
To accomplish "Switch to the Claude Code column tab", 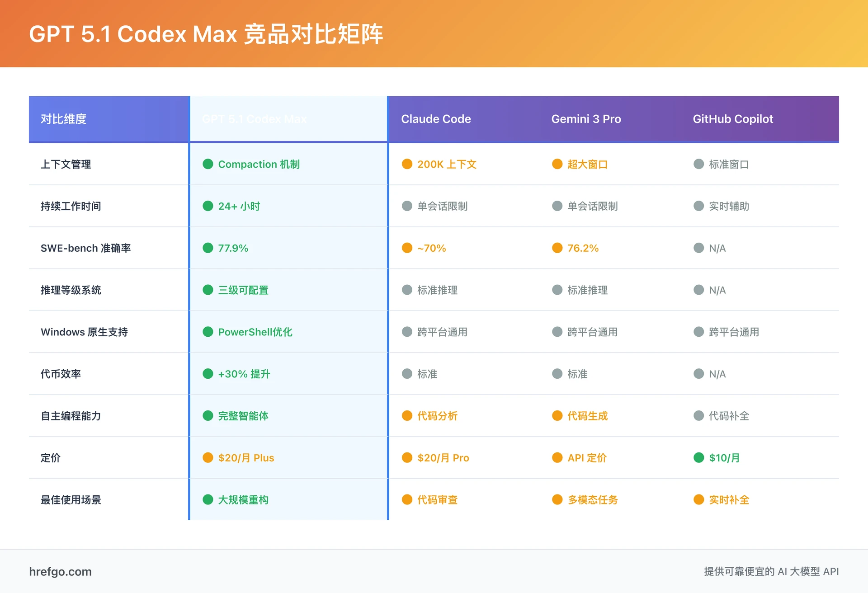I will [436, 119].
